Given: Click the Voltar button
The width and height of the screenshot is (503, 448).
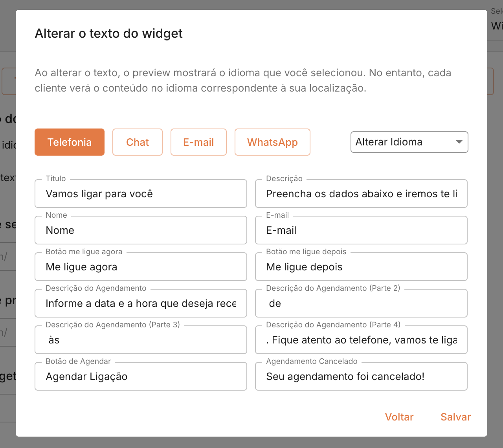Looking at the screenshot, I should 399,417.
